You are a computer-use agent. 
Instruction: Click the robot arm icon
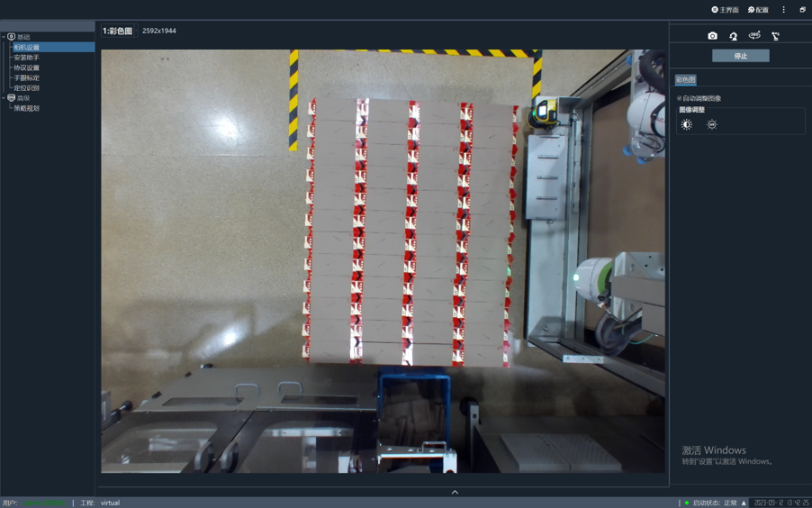(775, 36)
